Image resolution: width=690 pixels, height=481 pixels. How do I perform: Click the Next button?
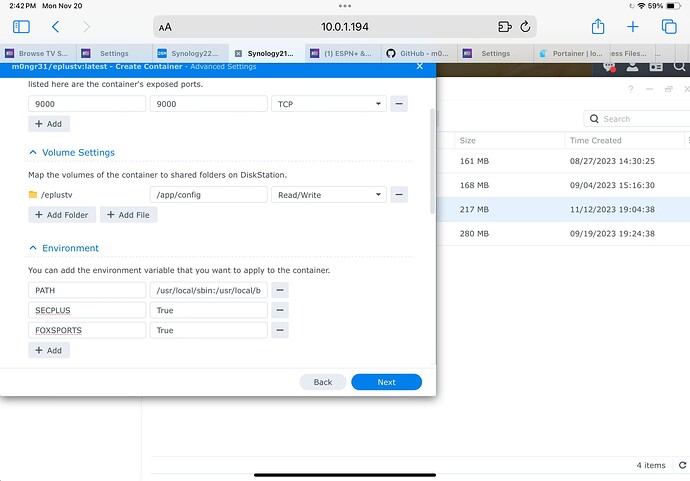tap(386, 382)
